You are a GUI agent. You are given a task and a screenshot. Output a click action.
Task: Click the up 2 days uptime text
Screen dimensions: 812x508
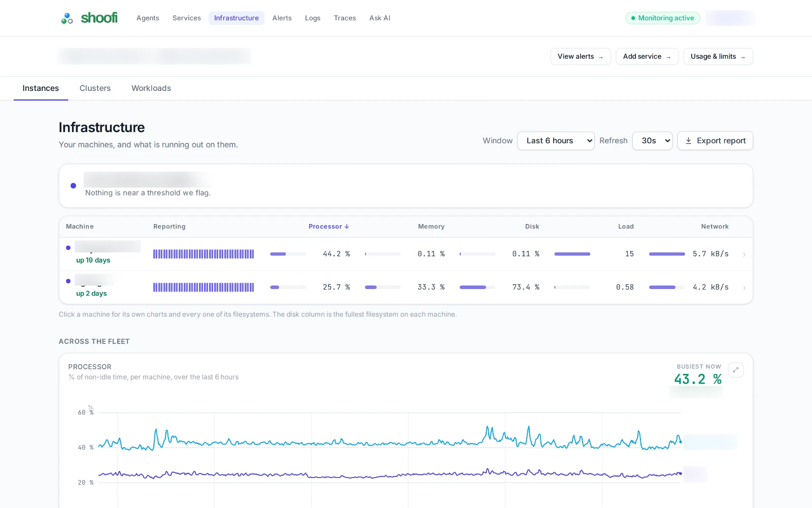91,294
